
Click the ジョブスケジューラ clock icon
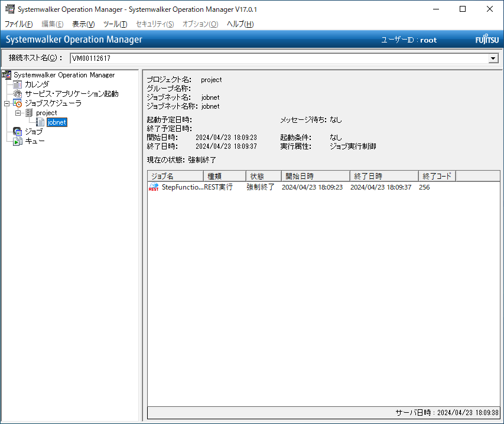click(x=18, y=103)
